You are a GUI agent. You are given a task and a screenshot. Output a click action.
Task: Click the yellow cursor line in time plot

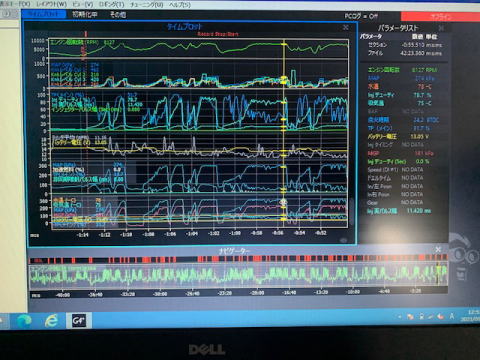click(284, 133)
